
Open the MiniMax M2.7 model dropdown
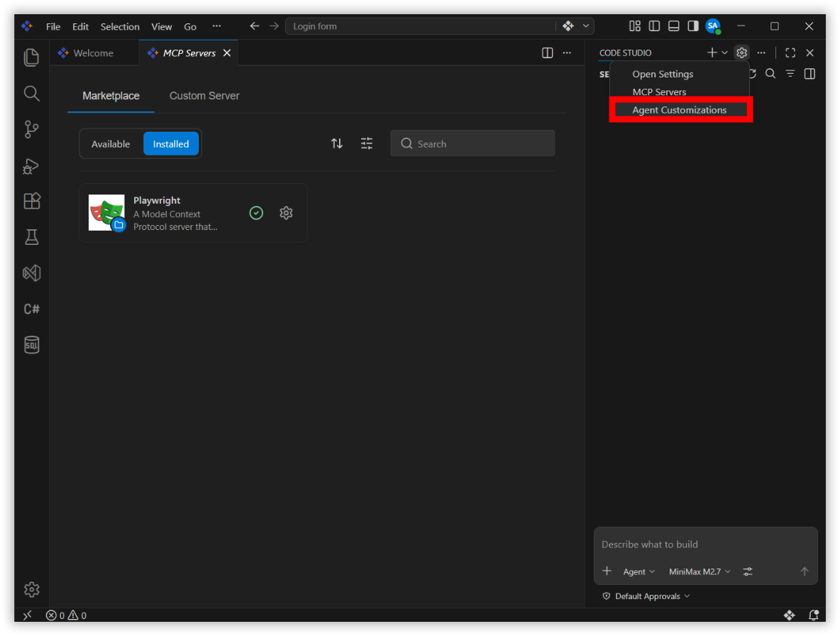coord(700,571)
